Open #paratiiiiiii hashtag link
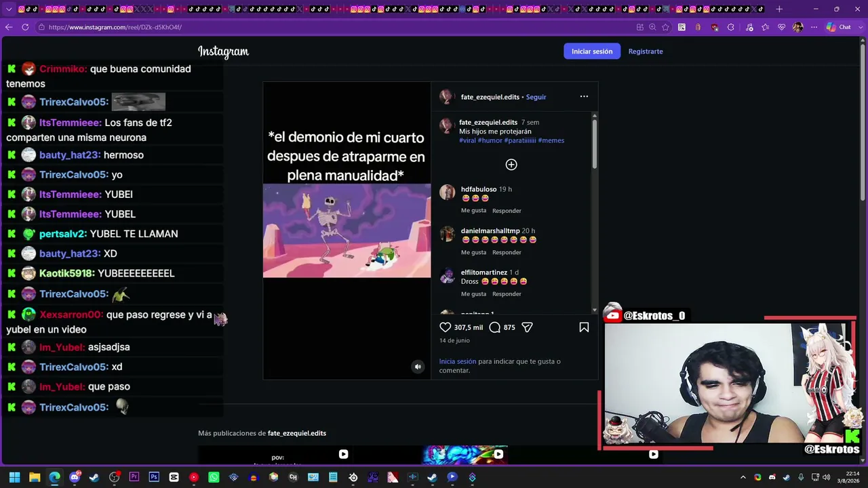Screen dimensions: 868x488 pyautogui.click(x=520, y=140)
